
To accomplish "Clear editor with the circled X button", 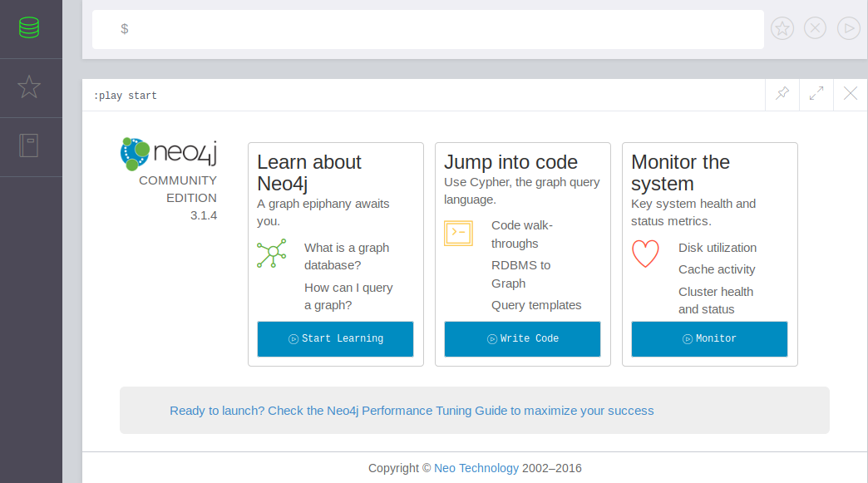I will (815, 28).
